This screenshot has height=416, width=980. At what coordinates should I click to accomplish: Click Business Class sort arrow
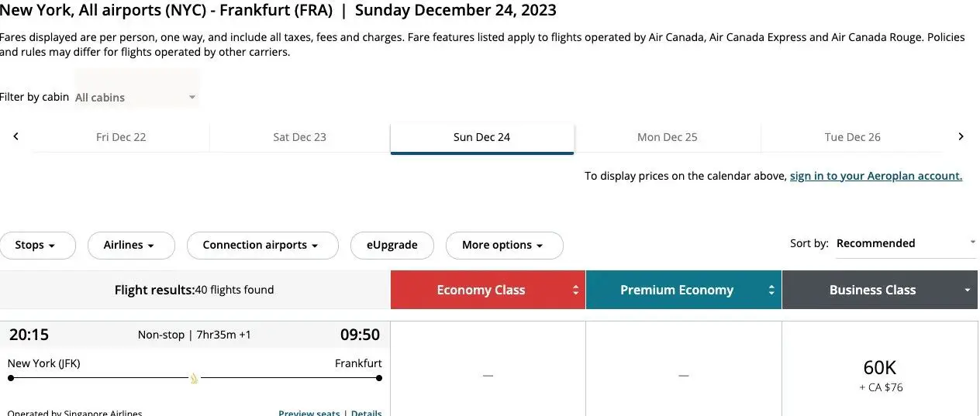point(967,290)
